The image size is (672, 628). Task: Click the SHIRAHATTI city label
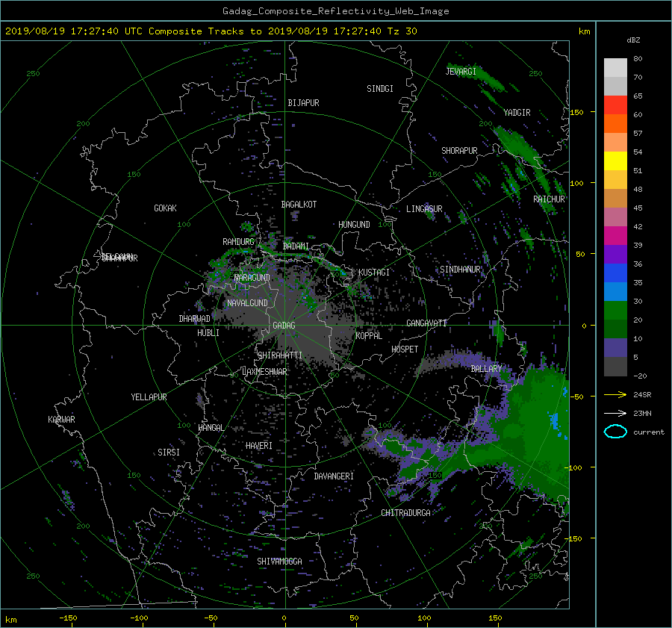point(280,355)
